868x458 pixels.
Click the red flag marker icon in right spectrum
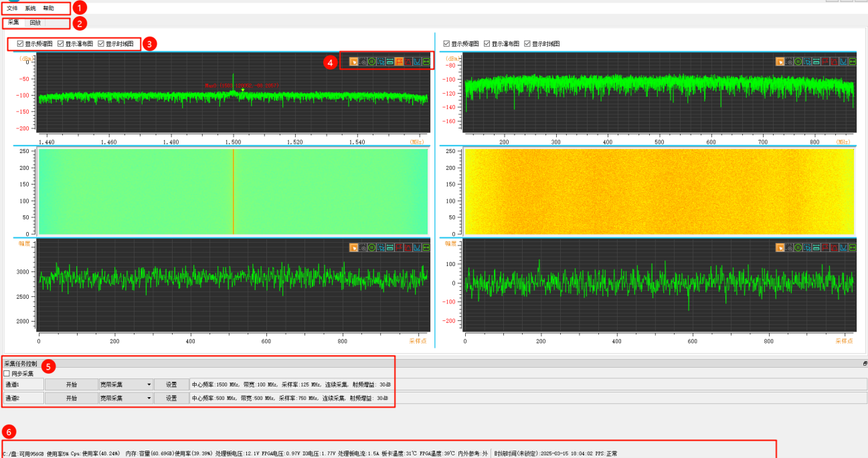pyautogui.click(x=825, y=62)
